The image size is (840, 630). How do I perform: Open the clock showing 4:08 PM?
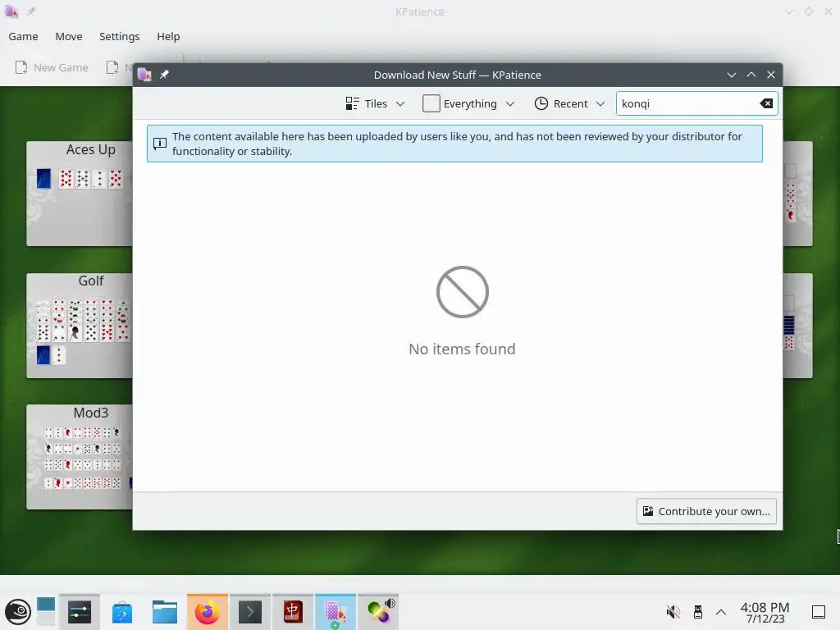[x=765, y=612]
